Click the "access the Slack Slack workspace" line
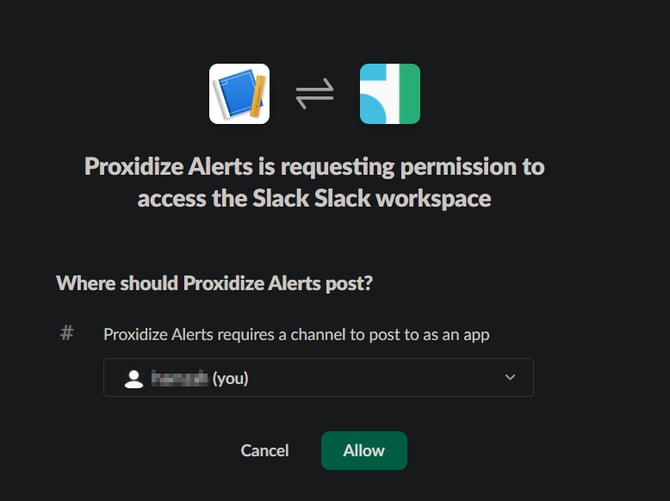The image size is (670, 501). point(314,199)
